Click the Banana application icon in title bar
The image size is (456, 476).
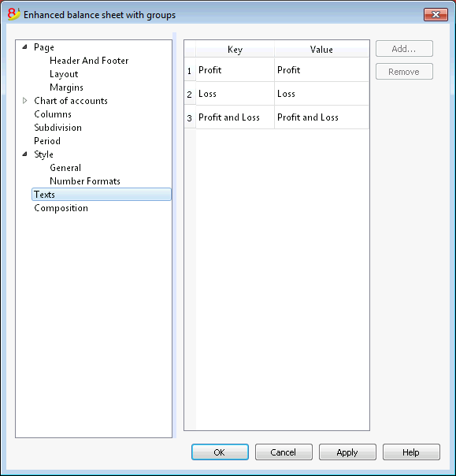click(13, 14)
